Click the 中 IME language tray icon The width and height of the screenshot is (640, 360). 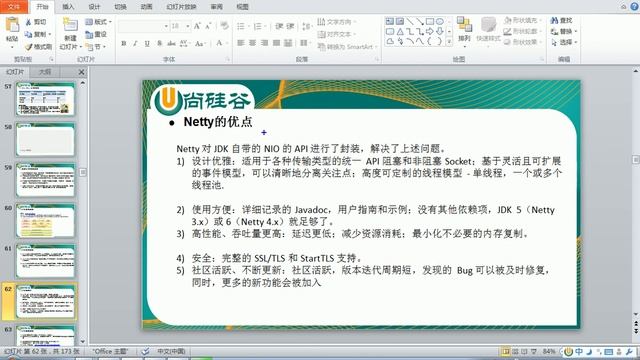pos(579,351)
